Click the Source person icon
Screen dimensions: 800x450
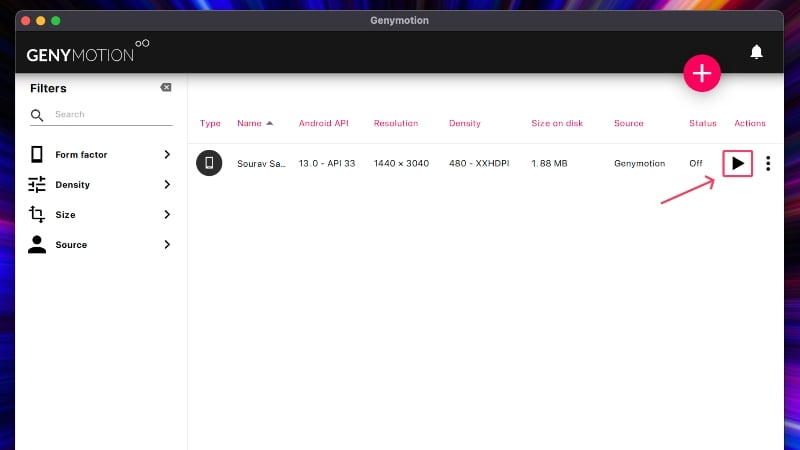(x=37, y=244)
